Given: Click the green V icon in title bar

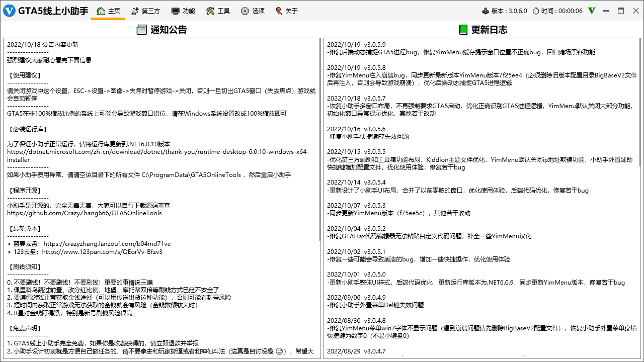Looking at the screenshot, I should pos(592,11).
